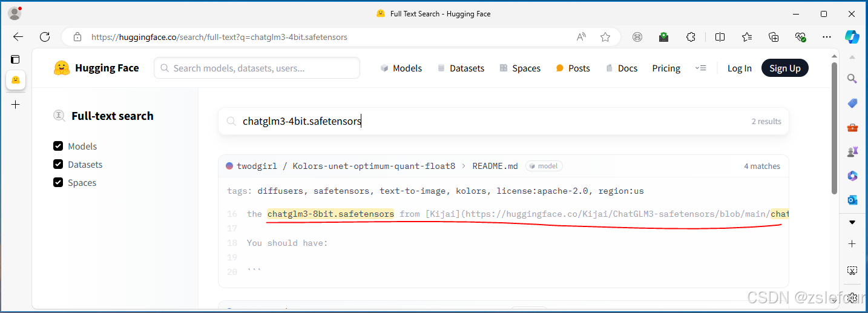View site info via the padlock icon
The height and width of the screenshot is (313, 868).
click(77, 37)
